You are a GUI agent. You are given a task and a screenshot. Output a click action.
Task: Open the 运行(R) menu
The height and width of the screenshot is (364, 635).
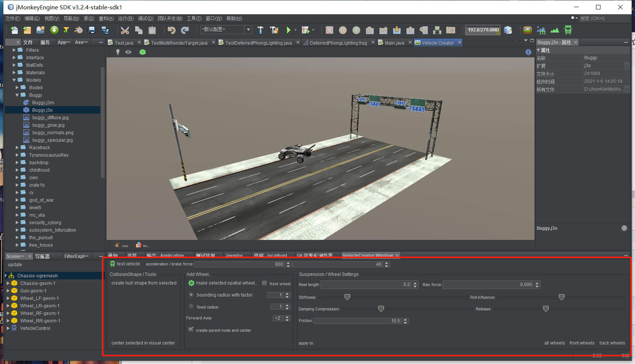[125, 18]
